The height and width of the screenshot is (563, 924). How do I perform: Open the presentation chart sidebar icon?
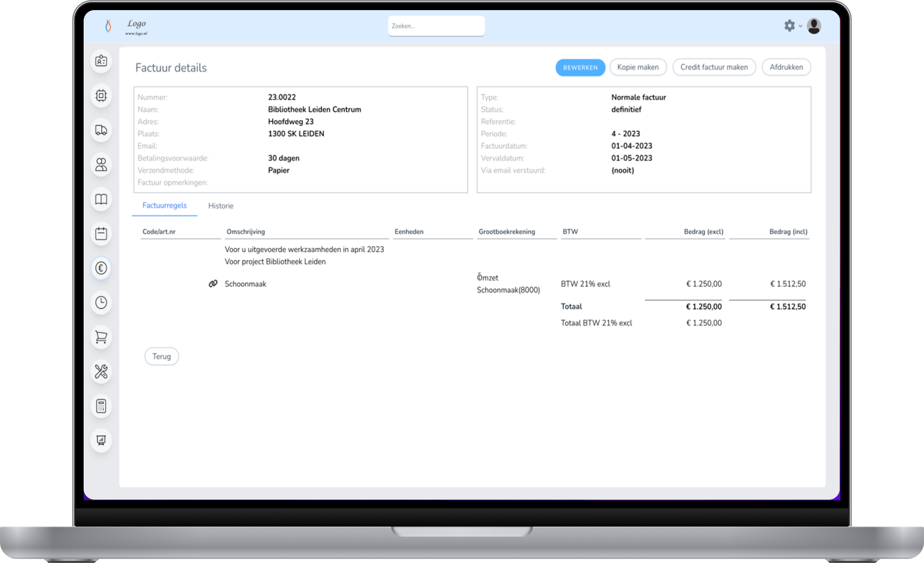(x=101, y=440)
